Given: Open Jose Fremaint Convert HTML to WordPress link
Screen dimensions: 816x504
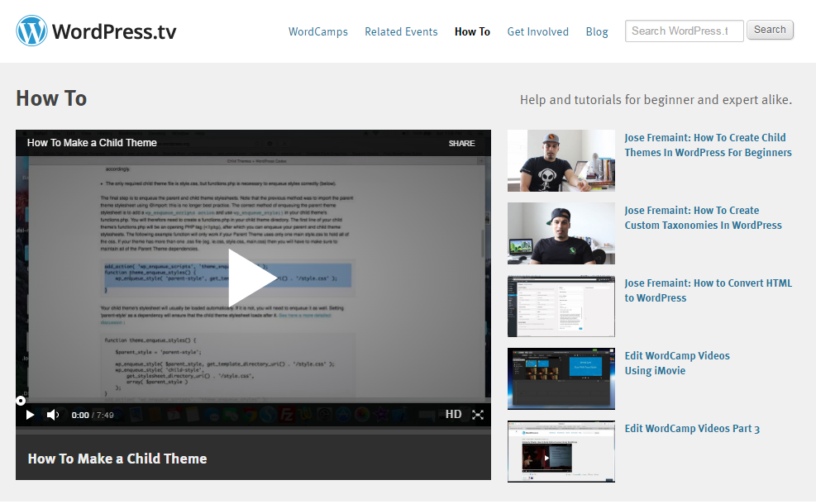Looking at the screenshot, I should tap(708, 291).
